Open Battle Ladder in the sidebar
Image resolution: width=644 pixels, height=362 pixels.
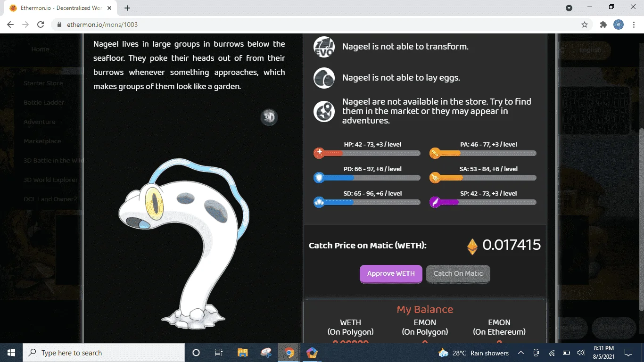click(44, 103)
